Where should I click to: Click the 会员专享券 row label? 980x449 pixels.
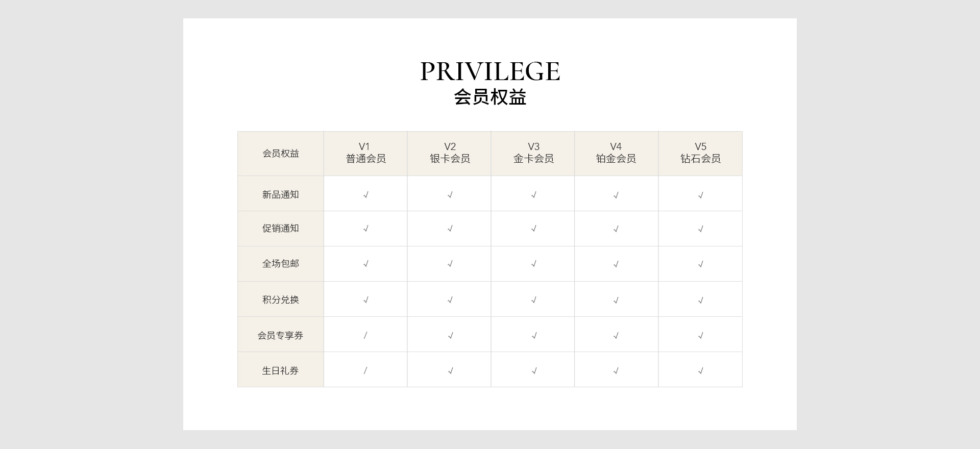280,335
